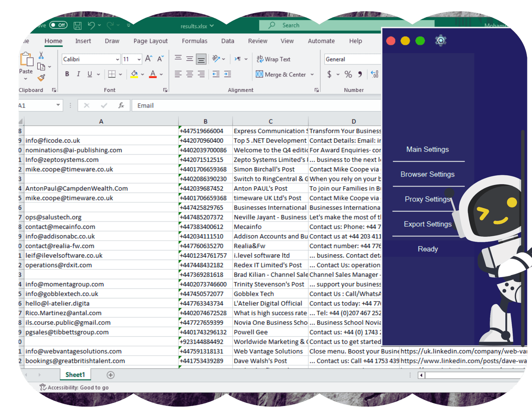Increase the cell indent
This screenshot has height=416, width=532.
(x=228, y=74)
